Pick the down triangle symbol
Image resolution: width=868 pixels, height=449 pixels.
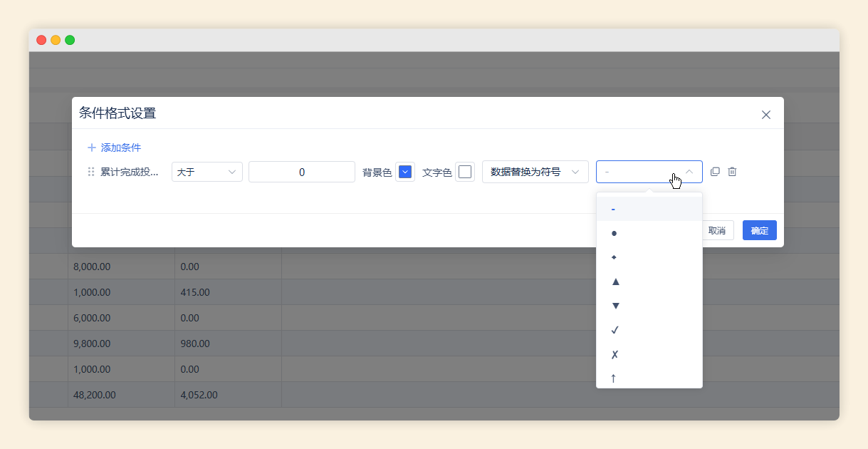click(x=615, y=306)
